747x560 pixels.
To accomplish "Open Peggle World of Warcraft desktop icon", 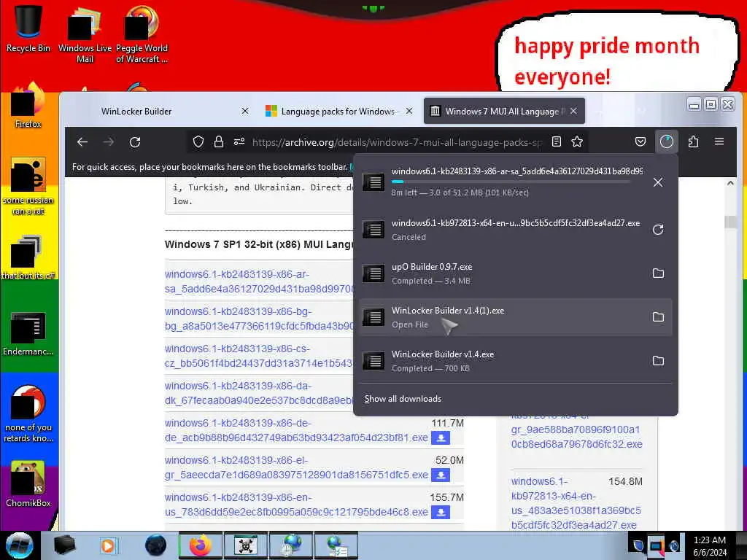I will click(142, 34).
